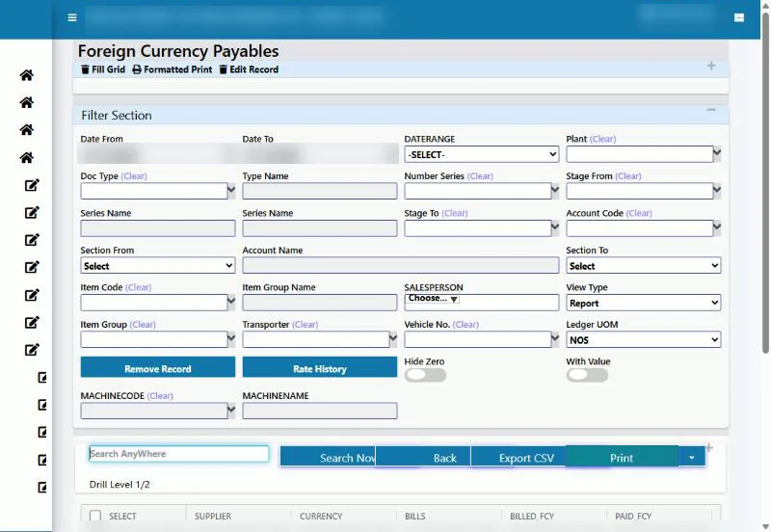Viewport: 771px width, 532px height.
Task: Expand the Item Code dropdown
Action: click(231, 302)
